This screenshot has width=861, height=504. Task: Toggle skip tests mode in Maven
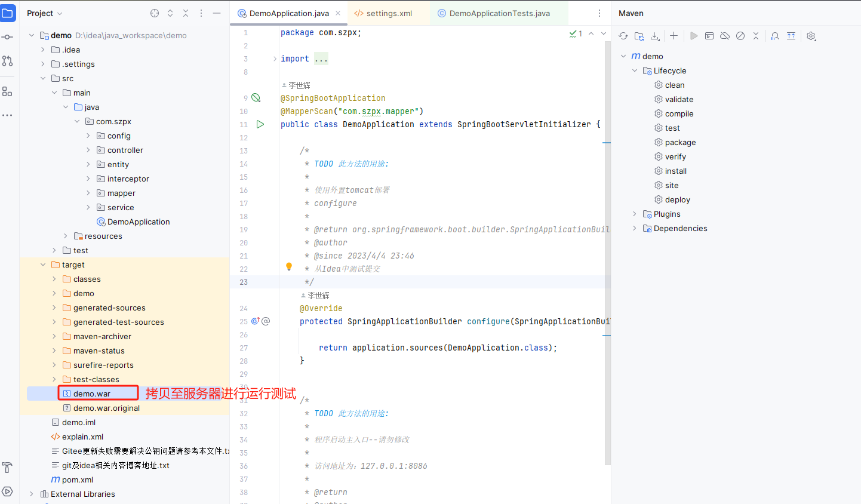tap(740, 36)
